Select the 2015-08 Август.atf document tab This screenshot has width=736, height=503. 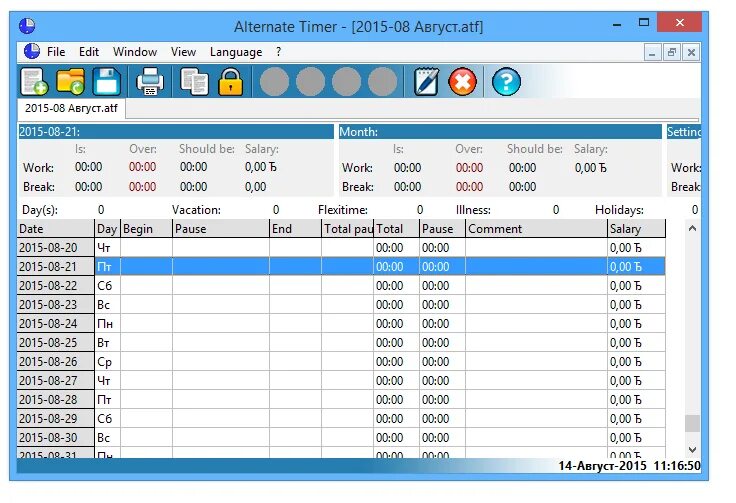(71, 108)
